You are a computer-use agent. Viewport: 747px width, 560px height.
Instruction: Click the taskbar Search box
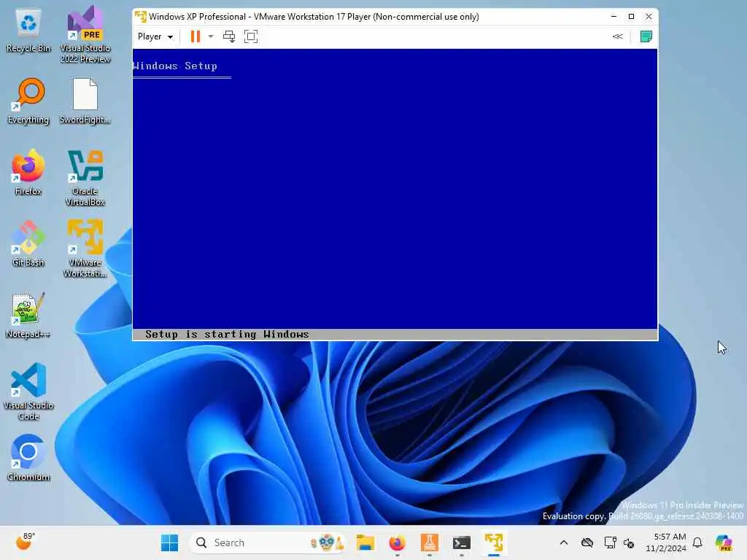pyautogui.click(x=268, y=542)
